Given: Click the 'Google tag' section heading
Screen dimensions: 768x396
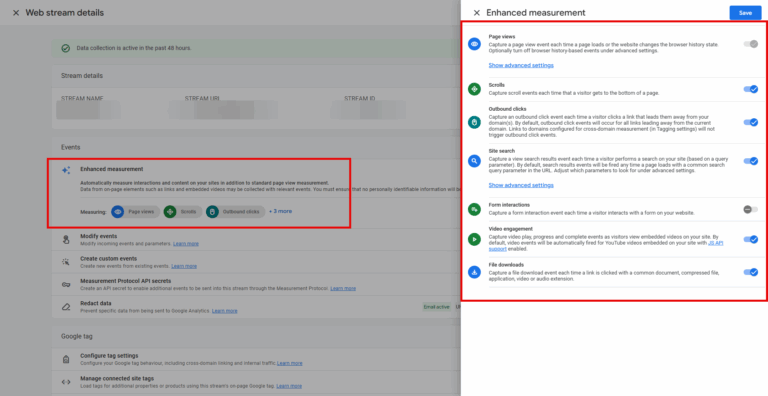Looking at the screenshot, I should point(77,337).
